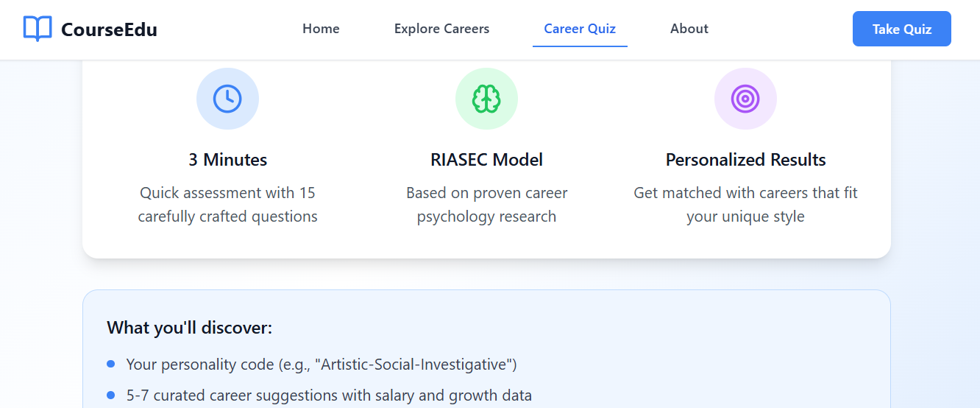Go to Explore Careers page
Screen dimensions: 980x408
pos(441,29)
